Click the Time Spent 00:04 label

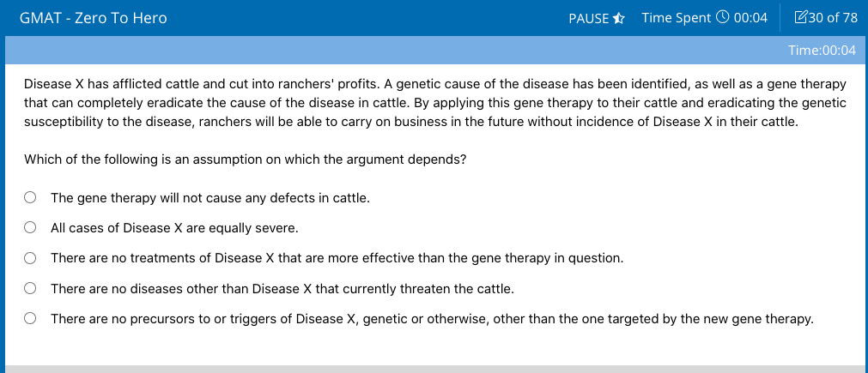(705, 18)
